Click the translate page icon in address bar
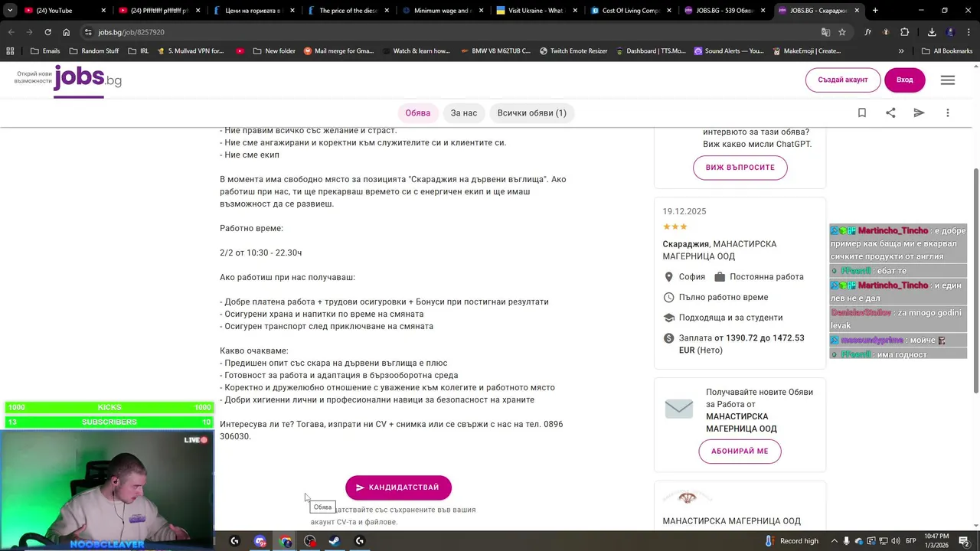Viewport: 980px width, 551px height. [x=825, y=32]
